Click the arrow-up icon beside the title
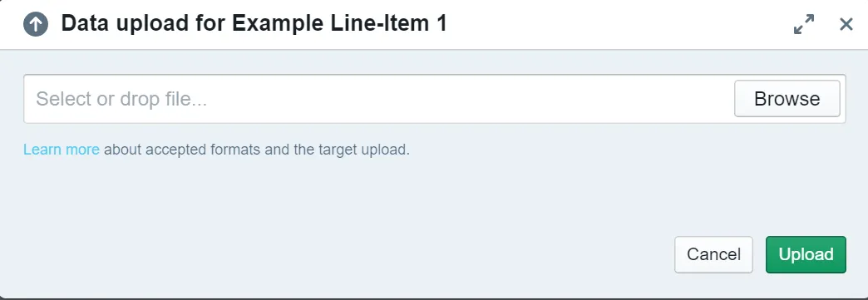The image size is (868, 300). (x=36, y=24)
